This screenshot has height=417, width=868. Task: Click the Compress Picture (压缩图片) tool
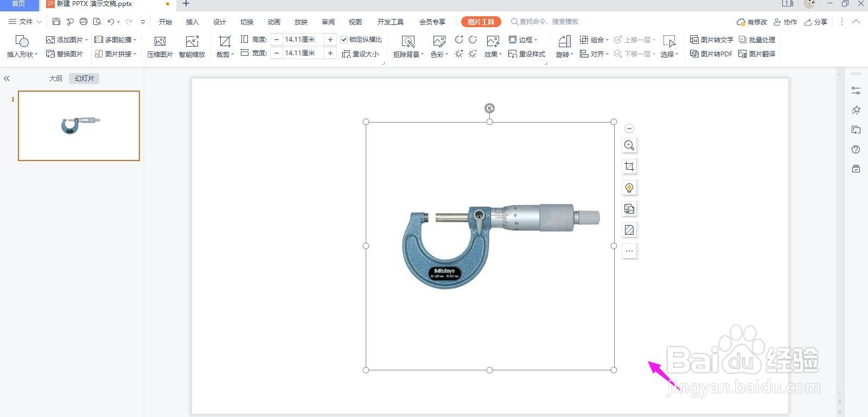click(x=160, y=47)
